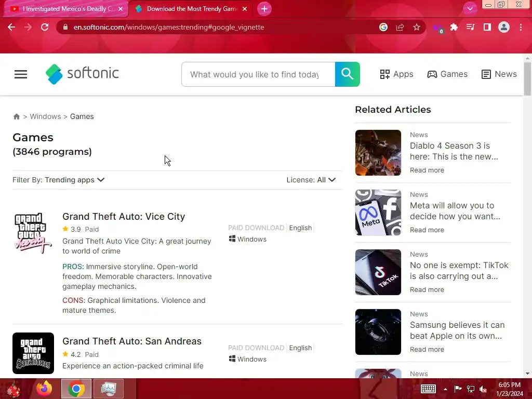Click the Meta will allow you headline

(455, 211)
